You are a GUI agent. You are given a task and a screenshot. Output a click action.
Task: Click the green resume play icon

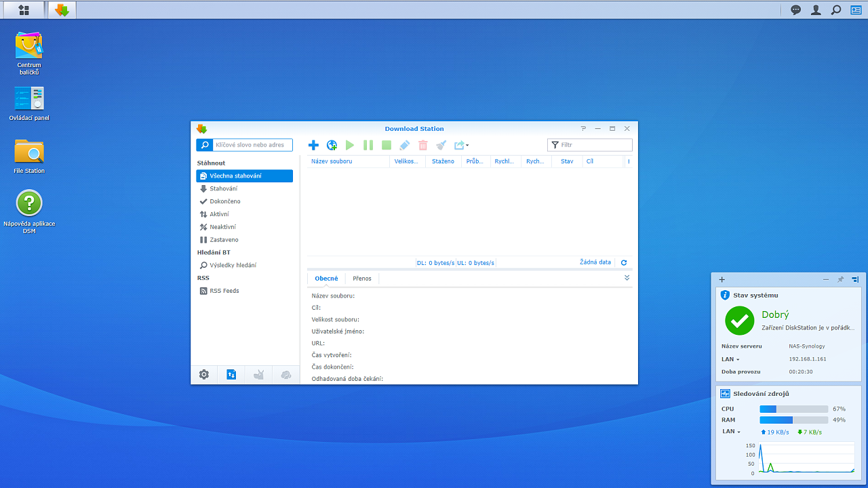[350, 145]
